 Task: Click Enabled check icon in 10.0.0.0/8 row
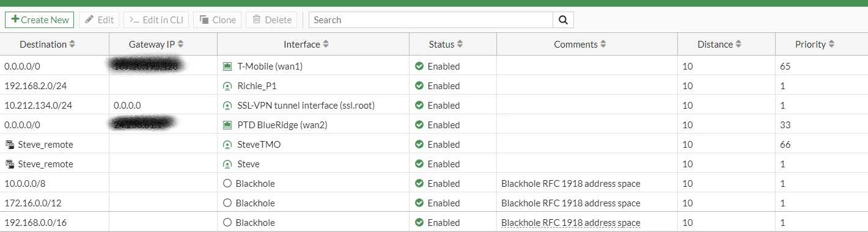419,183
